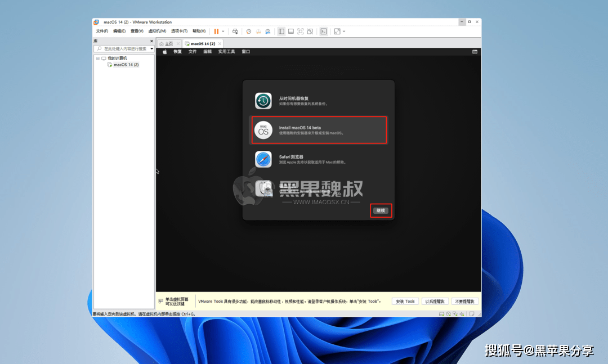
Task: Click the hard disk status bar icon
Action: (442, 314)
